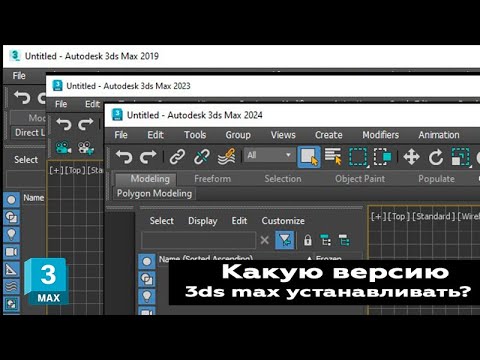
Task: Open Scene Explorer Display menu
Action: [203, 221]
